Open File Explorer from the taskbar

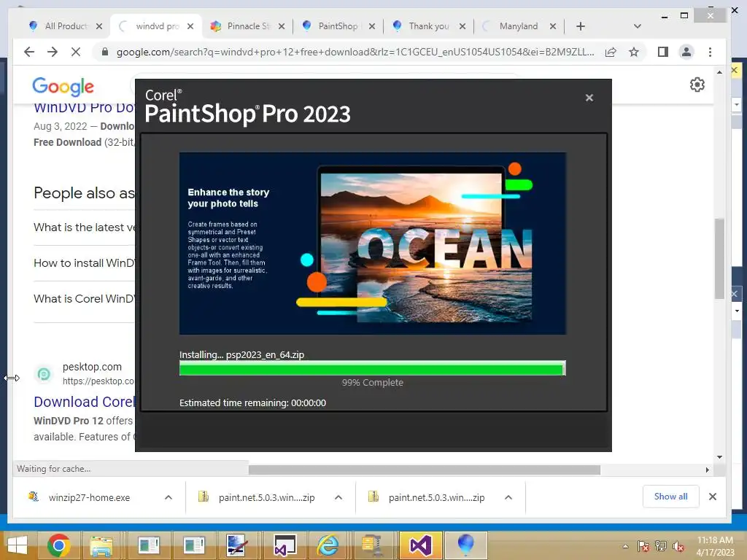101,545
